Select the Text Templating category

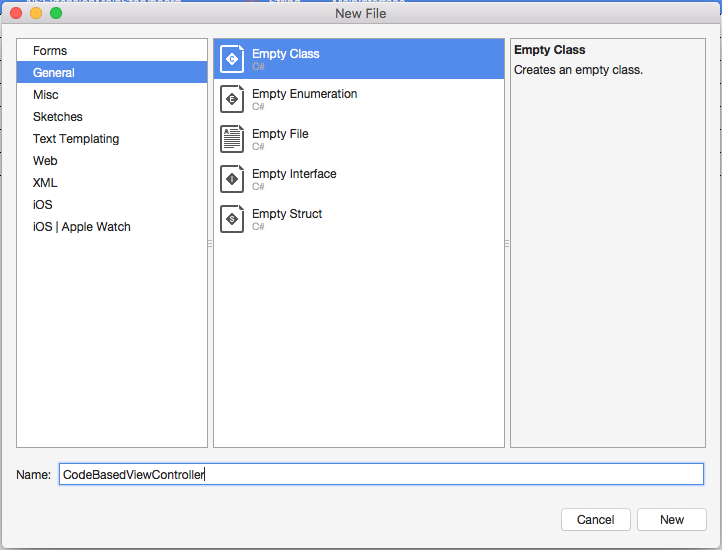(x=112, y=139)
